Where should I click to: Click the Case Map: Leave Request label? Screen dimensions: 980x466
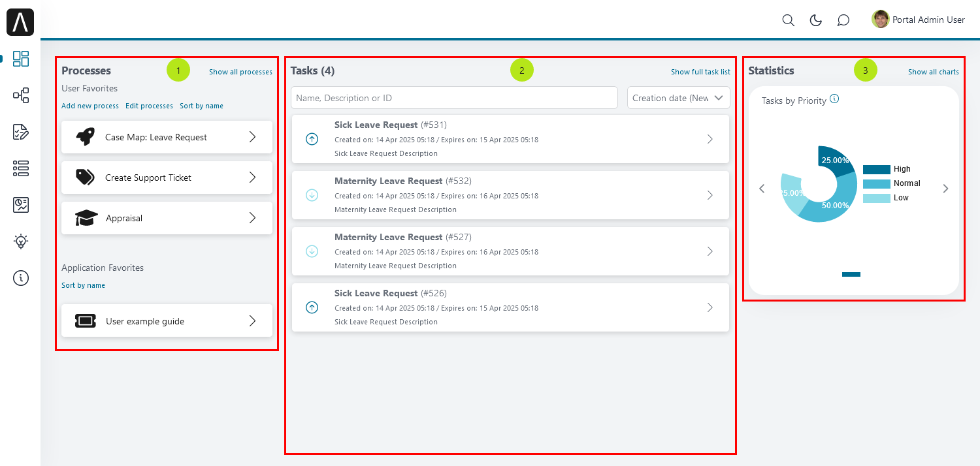[156, 137]
